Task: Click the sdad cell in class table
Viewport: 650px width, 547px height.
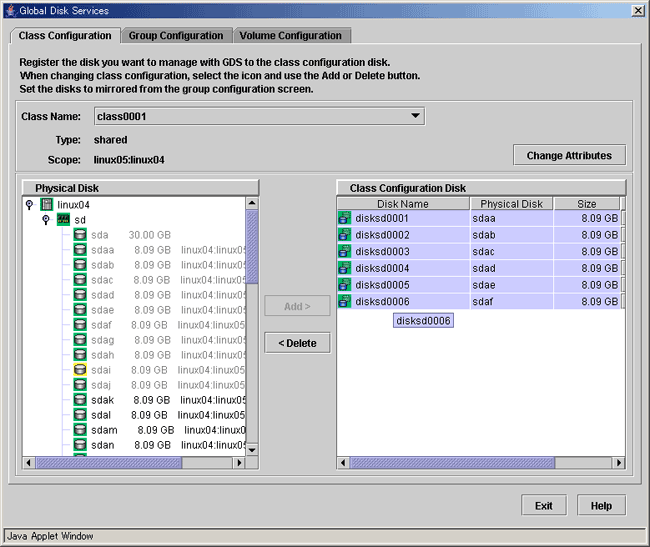Action: [512, 268]
